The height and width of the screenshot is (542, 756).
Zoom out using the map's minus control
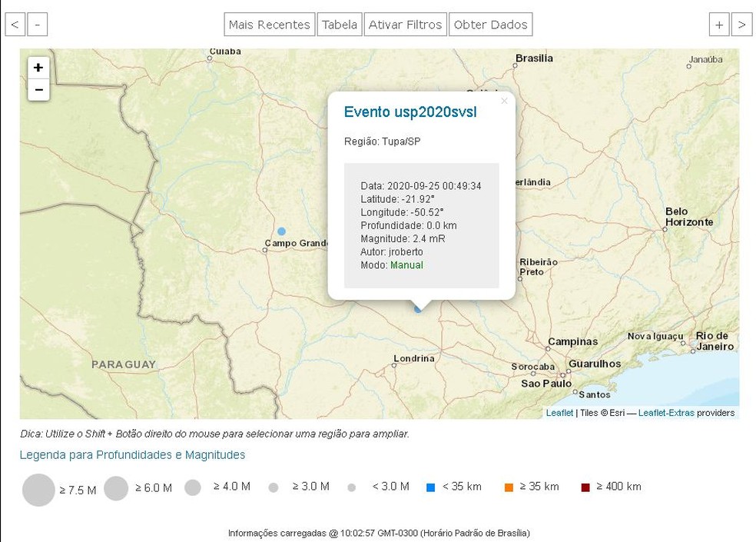pyautogui.click(x=38, y=90)
